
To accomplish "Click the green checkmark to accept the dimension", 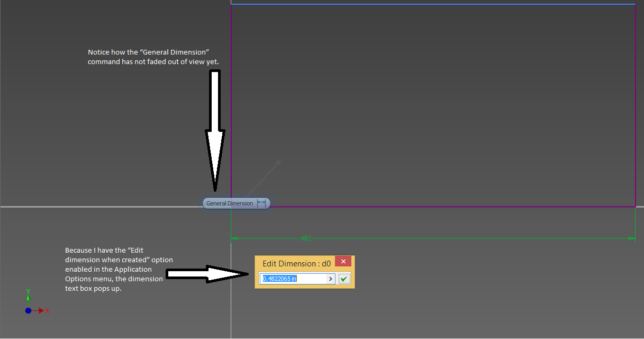I will pos(344,278).
